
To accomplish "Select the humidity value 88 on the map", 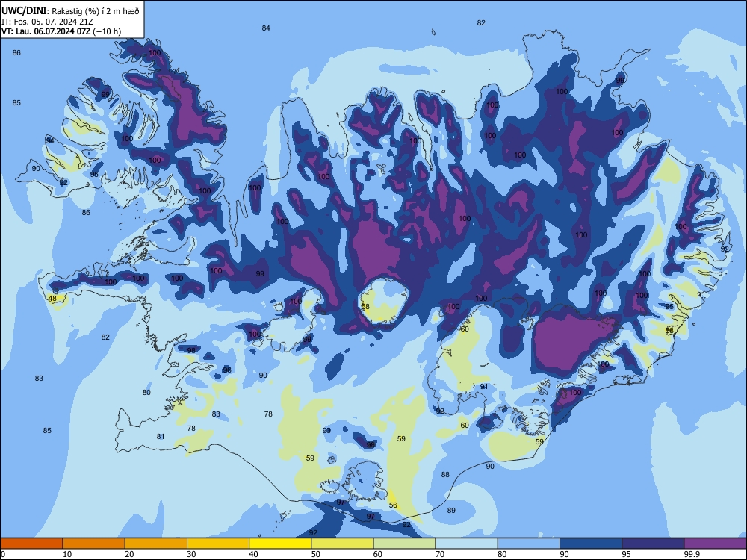I will 445,474.
